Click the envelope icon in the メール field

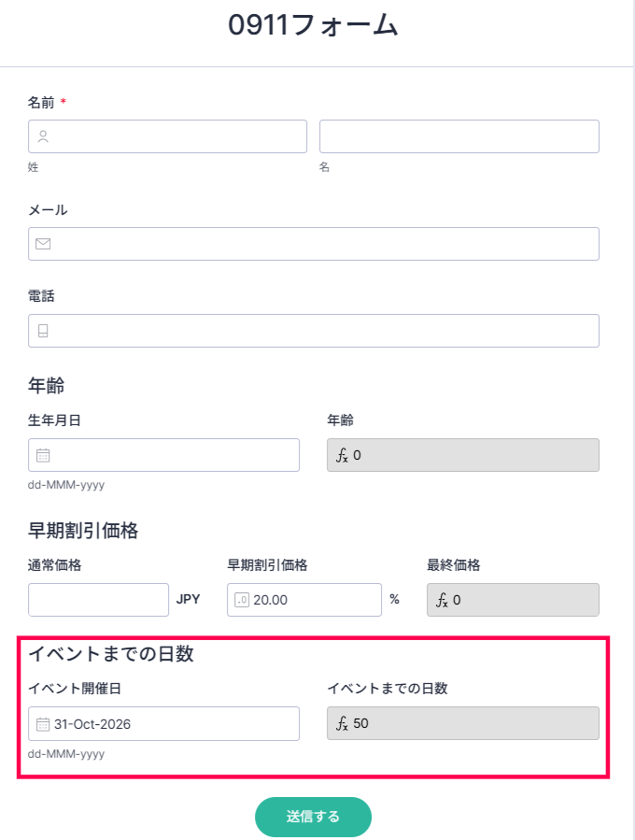point(43,244)
